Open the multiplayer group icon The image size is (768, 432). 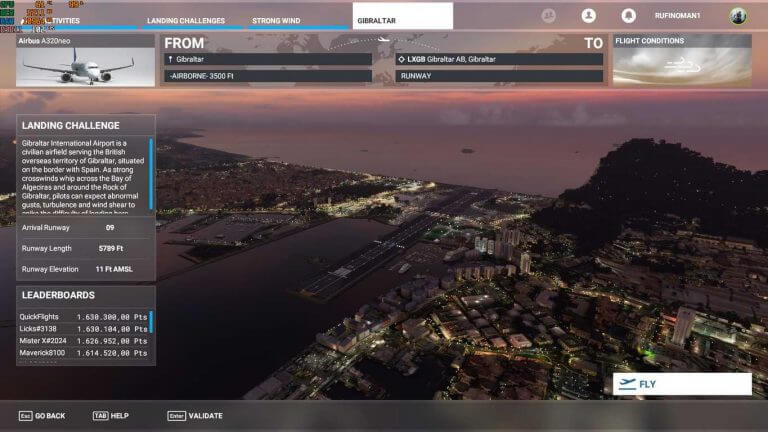[549, 16]
